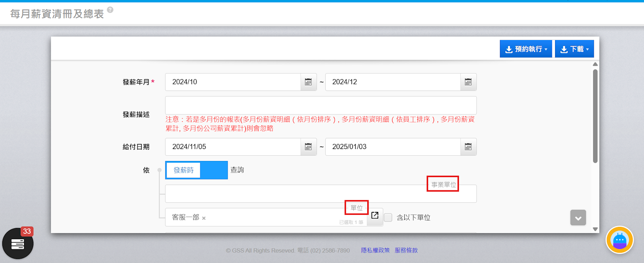Check the 含以下單位 checkbox

388,218
